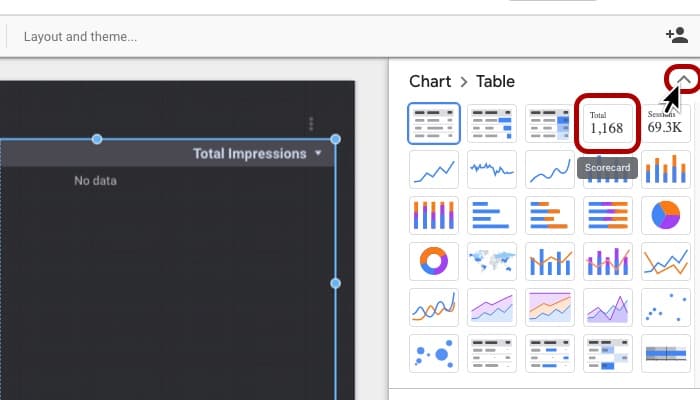
Task: Choose the Pivot table with heatmap
Action: click(608, 354)
